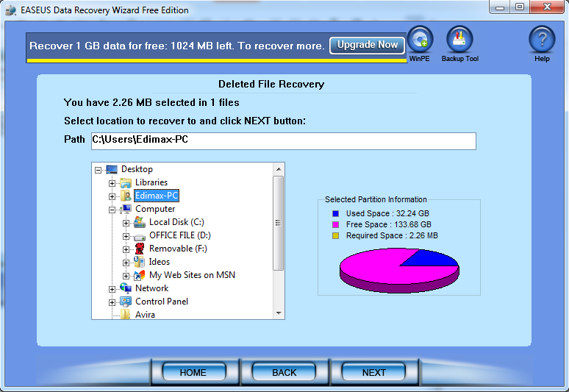Expand My Web Sites on MSN node

(x=126, y=276)
